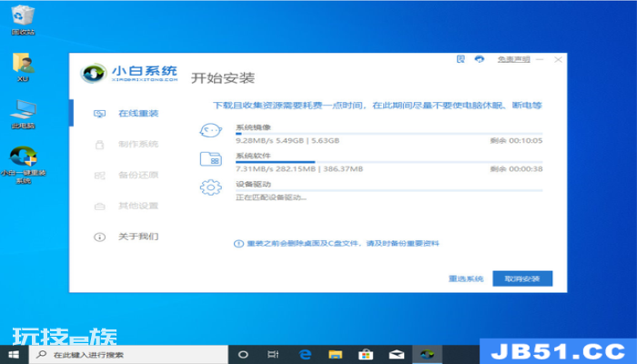Open the This PC desktop icon
637x364 pixels.
point(23,114)
